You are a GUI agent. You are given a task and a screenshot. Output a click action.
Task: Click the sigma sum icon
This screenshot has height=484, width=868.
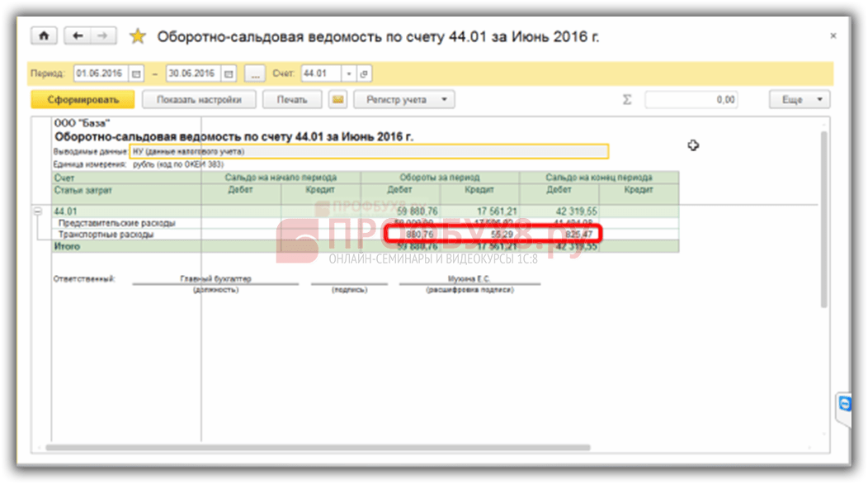tap(627, 100)
